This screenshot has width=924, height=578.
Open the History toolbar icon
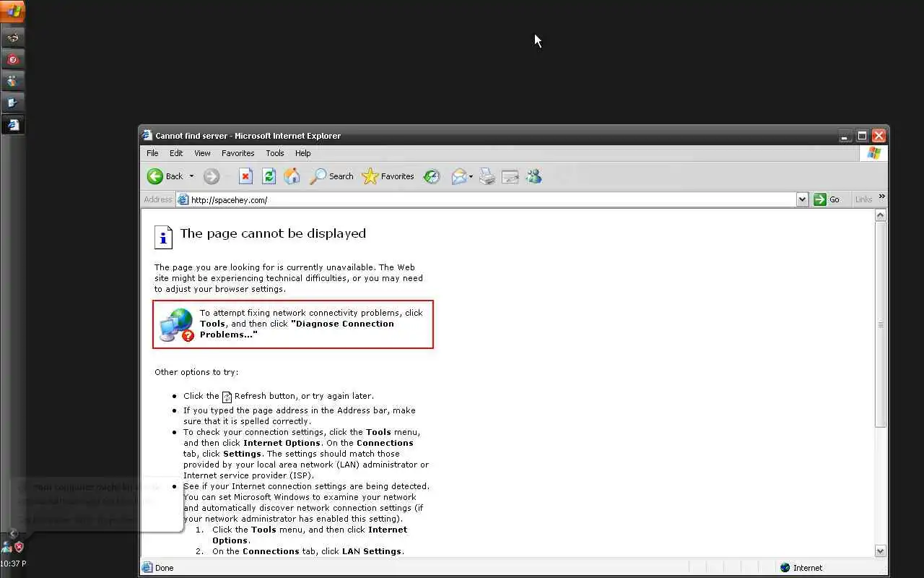(432, 176)
